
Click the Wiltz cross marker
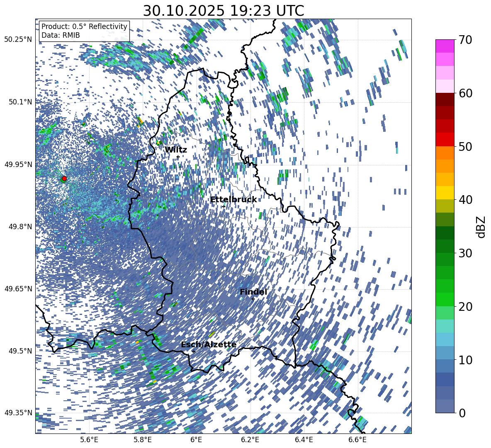click(178, 157)
